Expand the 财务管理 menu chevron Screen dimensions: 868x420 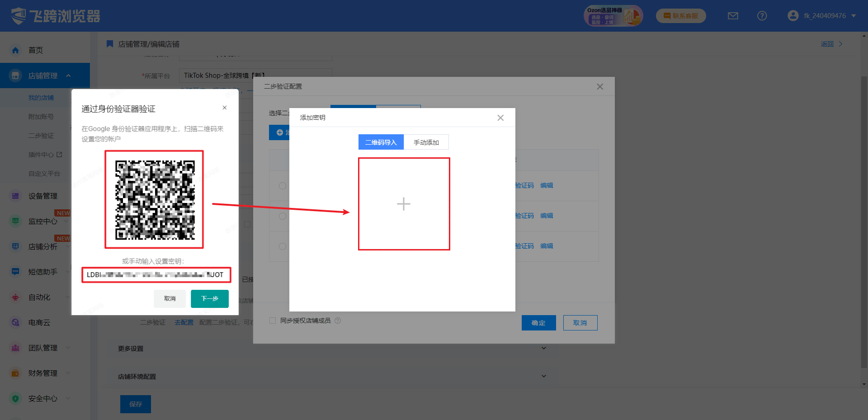click(68, 373)
